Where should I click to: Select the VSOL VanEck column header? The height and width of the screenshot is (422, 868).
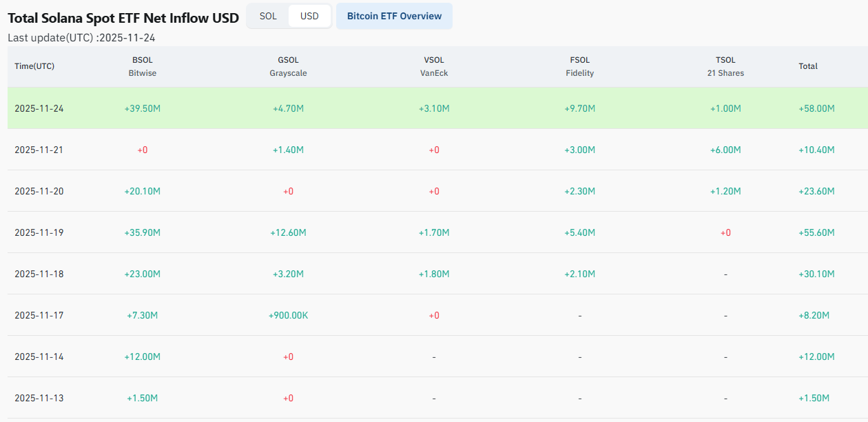pos(434,66)
